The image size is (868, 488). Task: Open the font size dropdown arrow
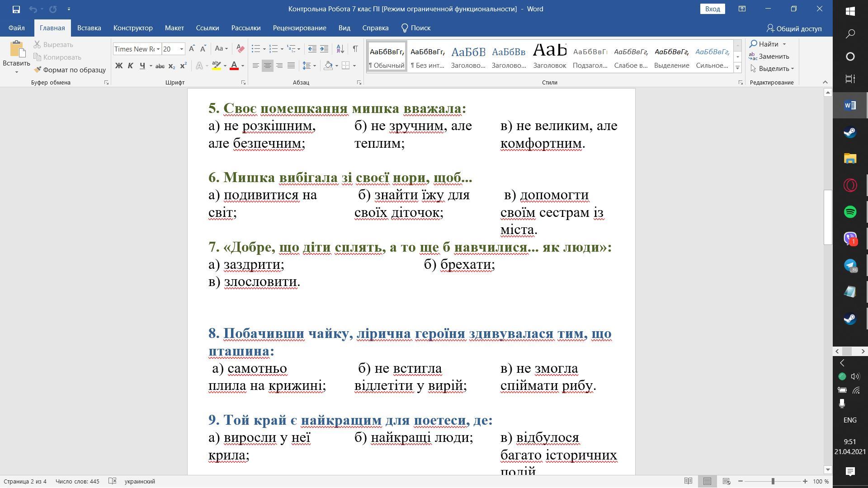click(x=182, y=49)
